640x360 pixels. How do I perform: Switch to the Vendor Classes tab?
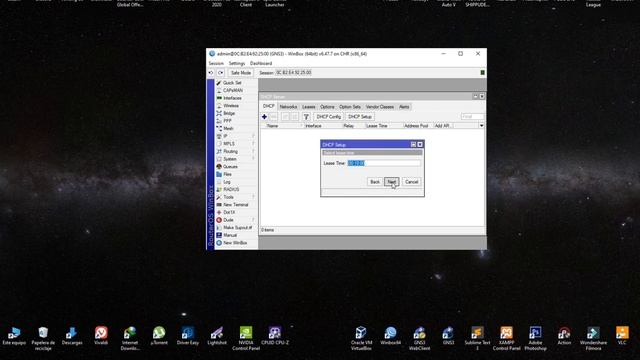(380, 107)
